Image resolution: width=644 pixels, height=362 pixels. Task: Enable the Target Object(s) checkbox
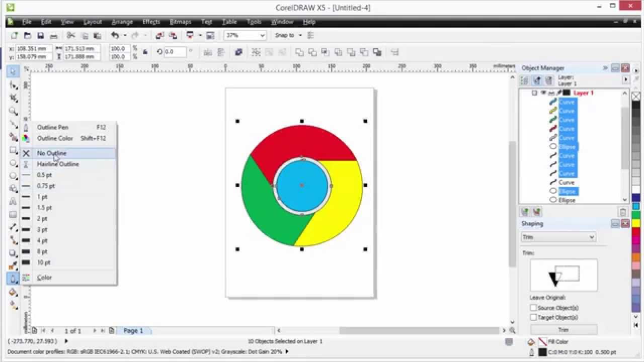533,317
